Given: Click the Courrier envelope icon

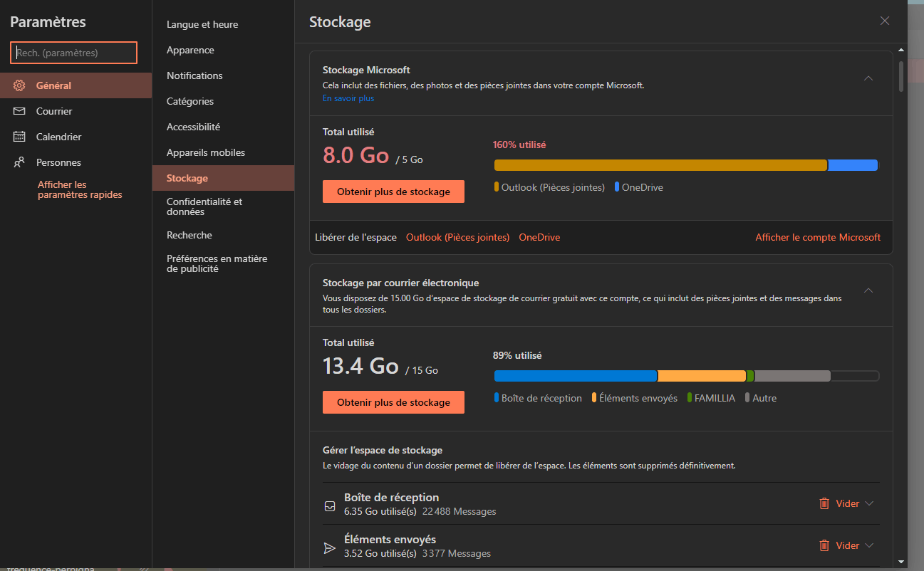Looking at the screenshot, I should 19,111.
